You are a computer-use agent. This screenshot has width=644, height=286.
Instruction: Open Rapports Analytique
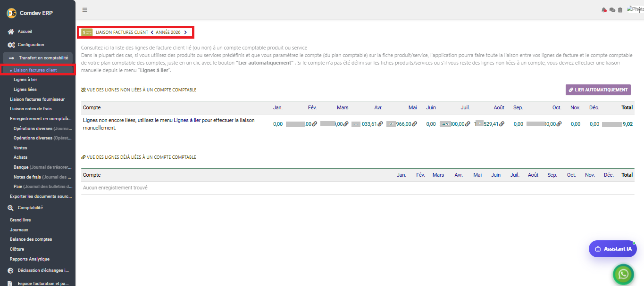(30, 259)
